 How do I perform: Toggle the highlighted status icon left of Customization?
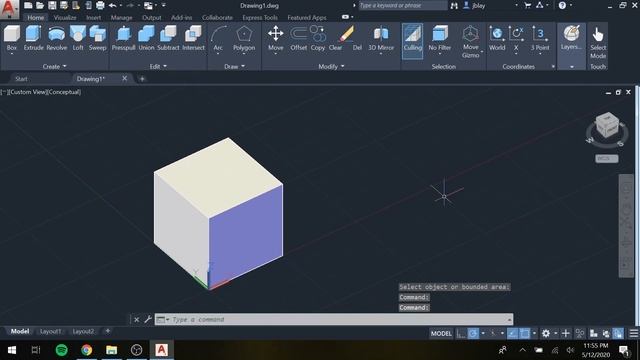[618, 333]
